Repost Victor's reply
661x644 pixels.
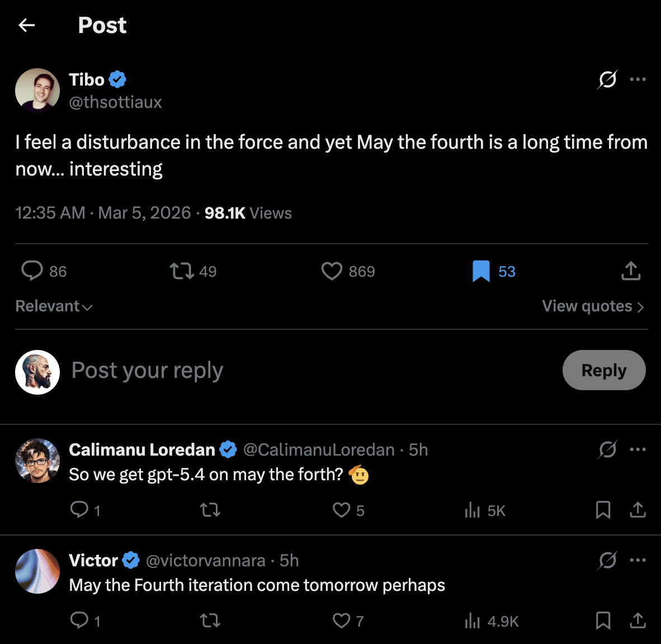click(210, 621)
